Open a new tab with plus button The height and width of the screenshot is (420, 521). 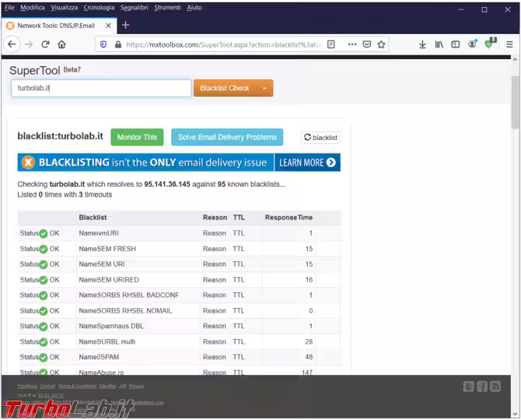click(x=126, y=25)
